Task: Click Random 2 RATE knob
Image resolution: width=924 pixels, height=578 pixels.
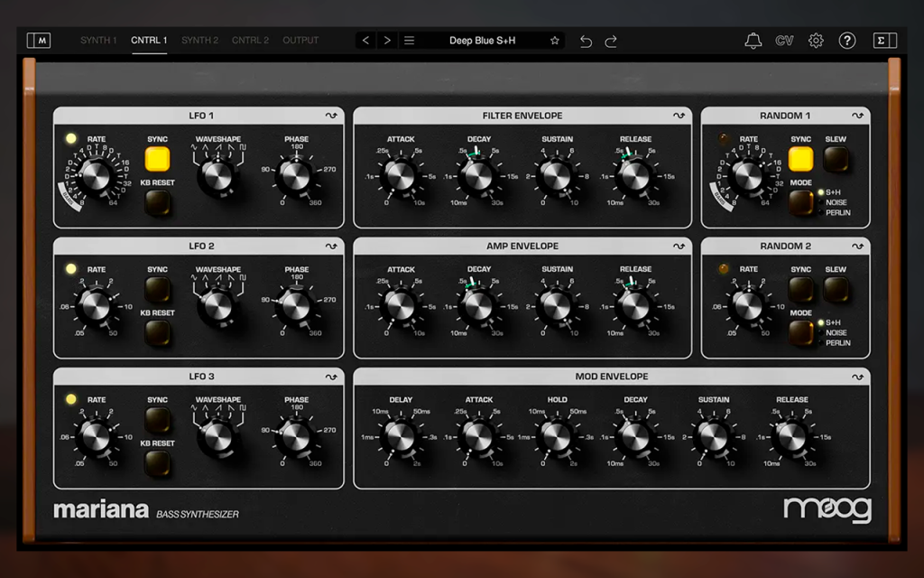Action: click(x=748, y=305)
